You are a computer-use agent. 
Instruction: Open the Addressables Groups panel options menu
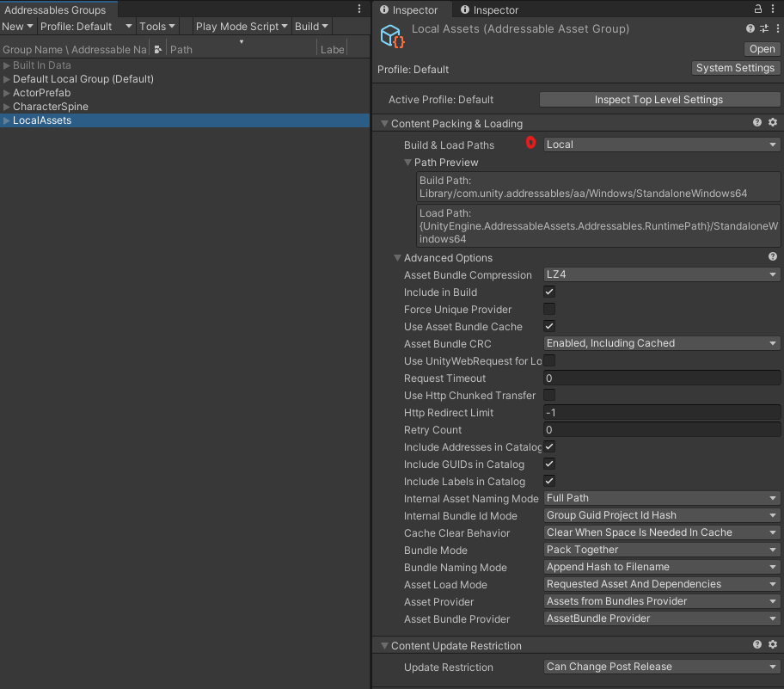(359, 9)
